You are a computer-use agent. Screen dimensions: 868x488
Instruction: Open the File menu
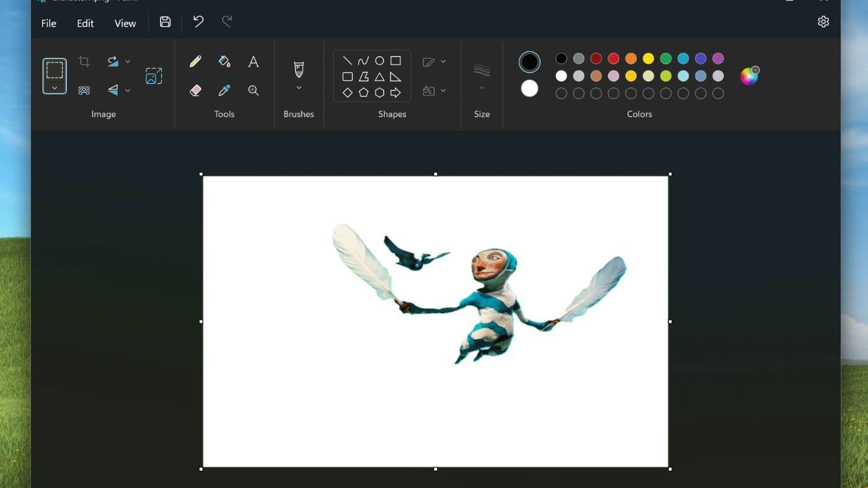click(48, 23)
